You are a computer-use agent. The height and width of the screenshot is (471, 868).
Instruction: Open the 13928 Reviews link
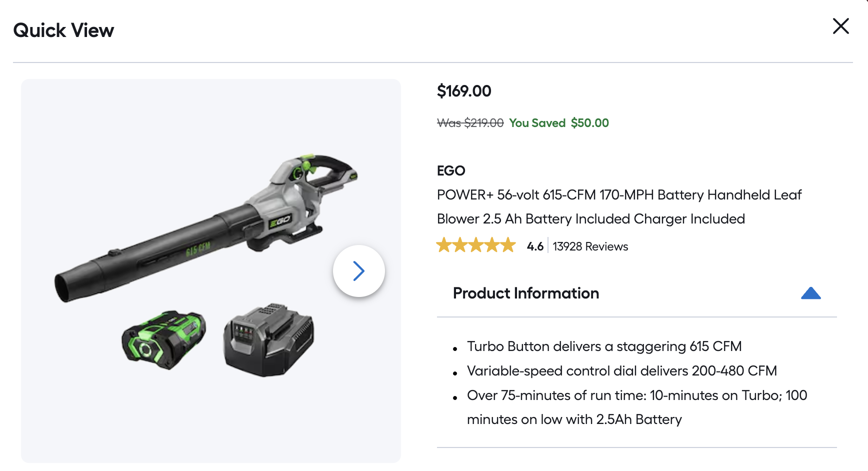tap(590, 246)
